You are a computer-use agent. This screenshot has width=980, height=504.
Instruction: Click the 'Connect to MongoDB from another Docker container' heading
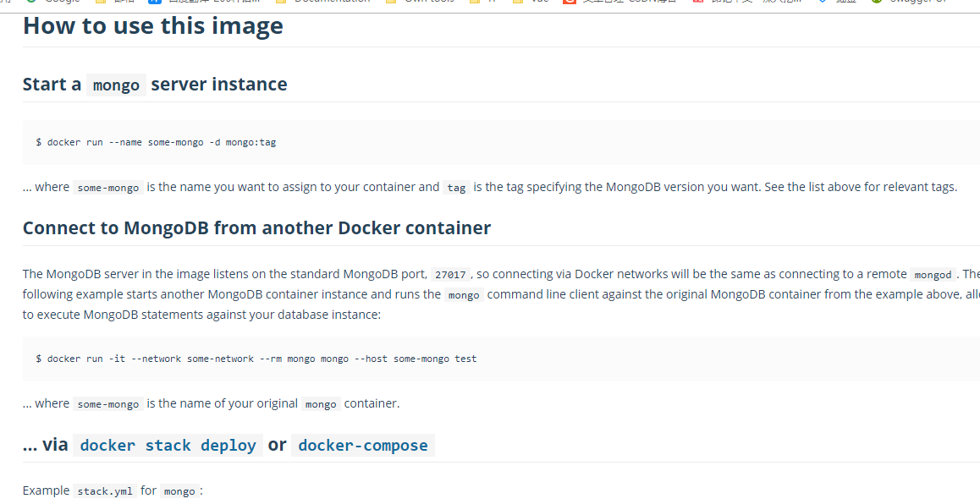point(257,228)
